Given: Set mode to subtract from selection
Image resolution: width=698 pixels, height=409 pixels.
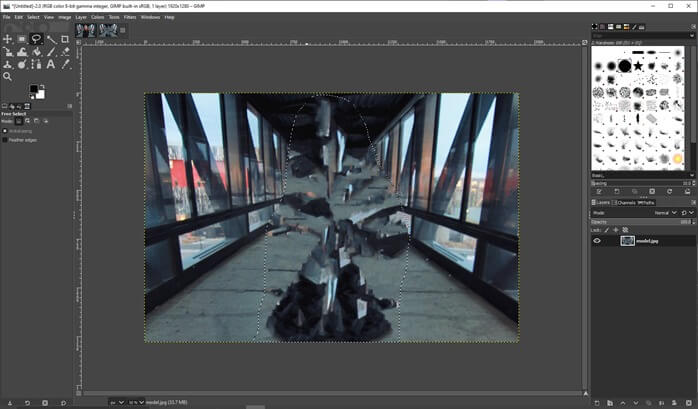Looking at the screenshot, I should point(37,121).
